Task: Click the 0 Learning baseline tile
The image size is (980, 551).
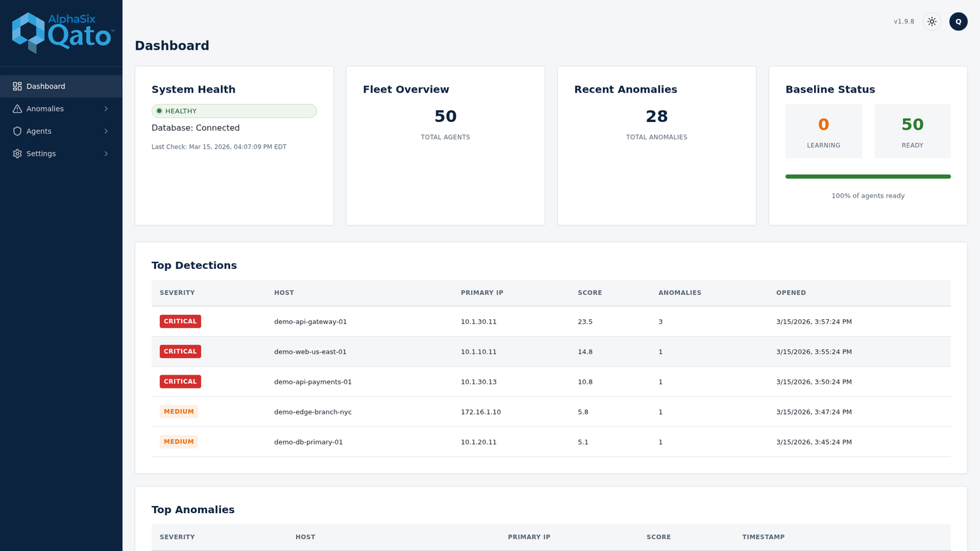Action: [x=823, y=131]
